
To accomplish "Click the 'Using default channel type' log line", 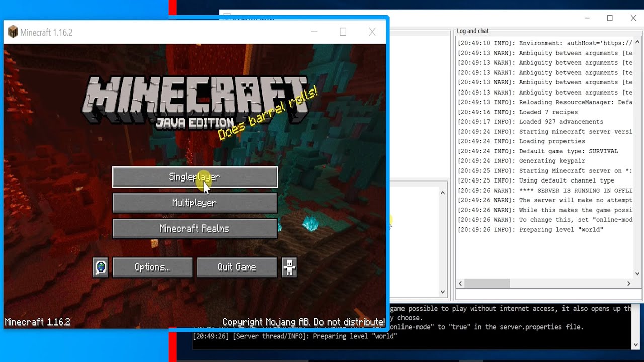I will coord(536,180).
